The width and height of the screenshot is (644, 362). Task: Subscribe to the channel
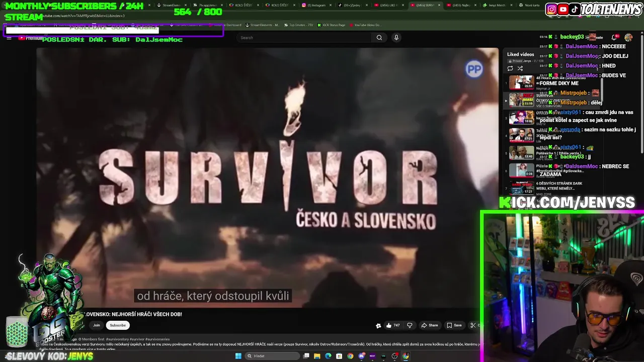(x=118, y=325)
